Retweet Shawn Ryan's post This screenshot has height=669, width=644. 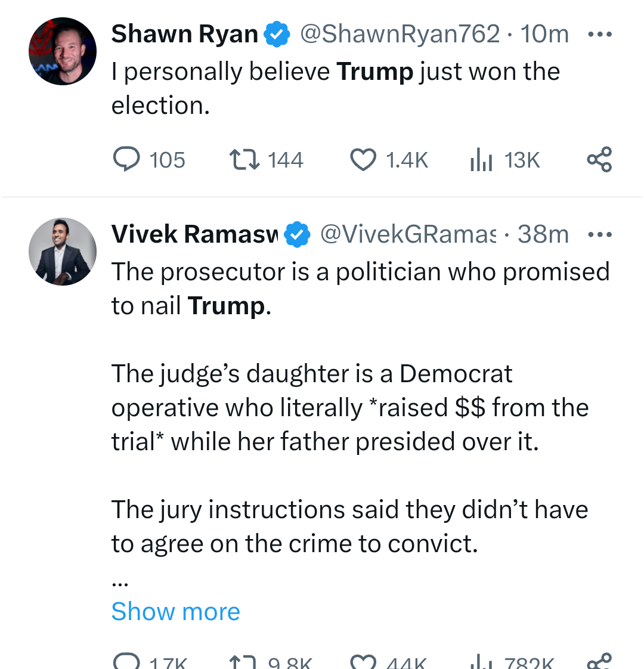(244, 160)
